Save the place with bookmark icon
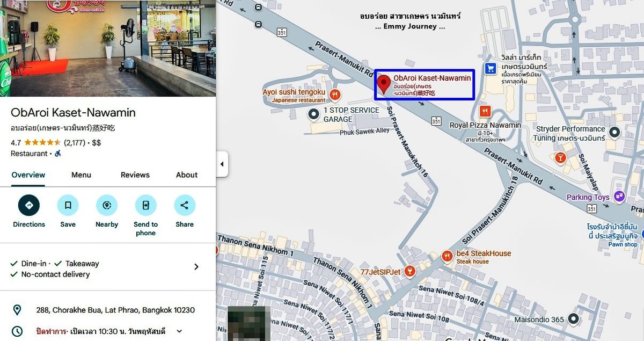Image resolution: width=644 pixels, height=341 pixels. click(x=68, y=205)
